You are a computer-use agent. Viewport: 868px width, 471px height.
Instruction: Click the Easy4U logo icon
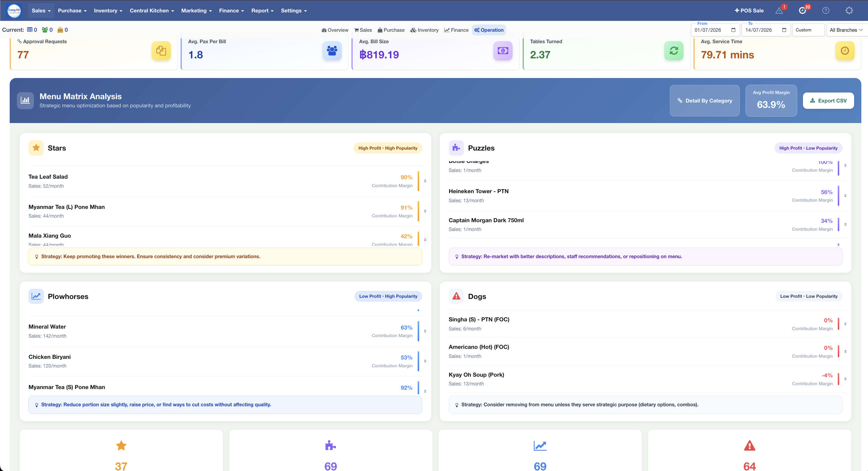coord(14,11)
